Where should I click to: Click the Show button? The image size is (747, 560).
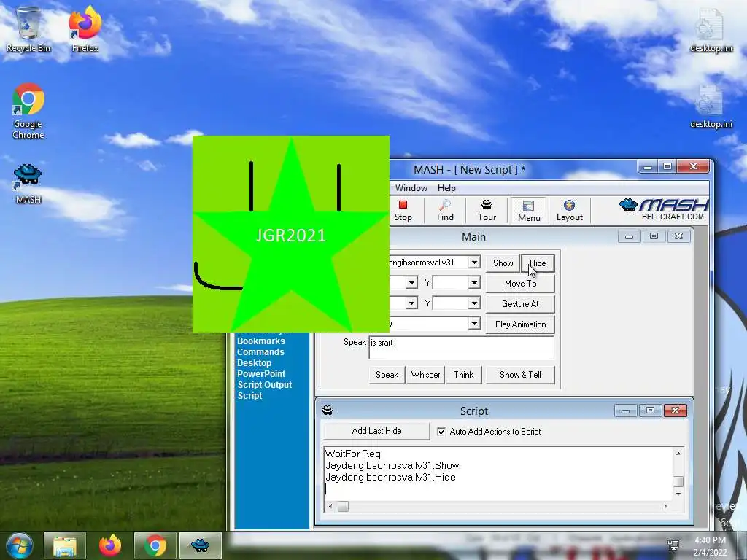503,262
